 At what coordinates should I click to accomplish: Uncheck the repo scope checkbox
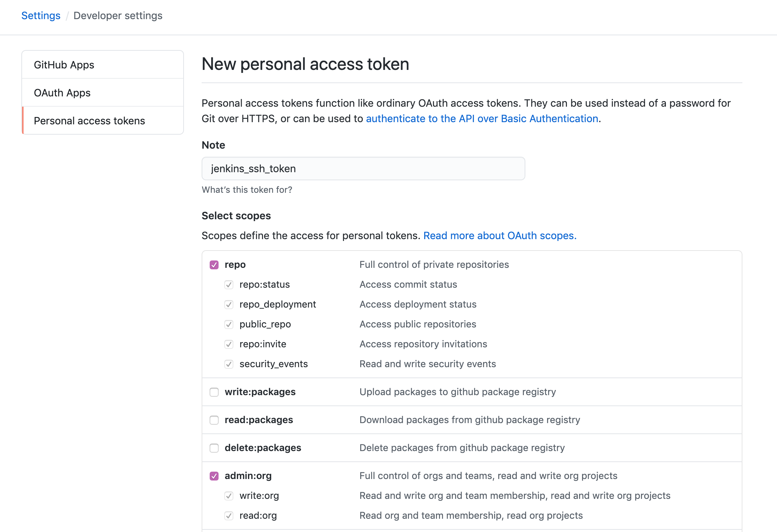[x=214, y=265]
